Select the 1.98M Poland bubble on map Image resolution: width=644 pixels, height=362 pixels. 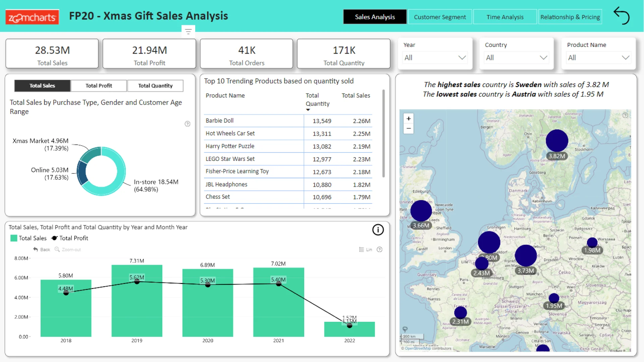coord(592,242)
